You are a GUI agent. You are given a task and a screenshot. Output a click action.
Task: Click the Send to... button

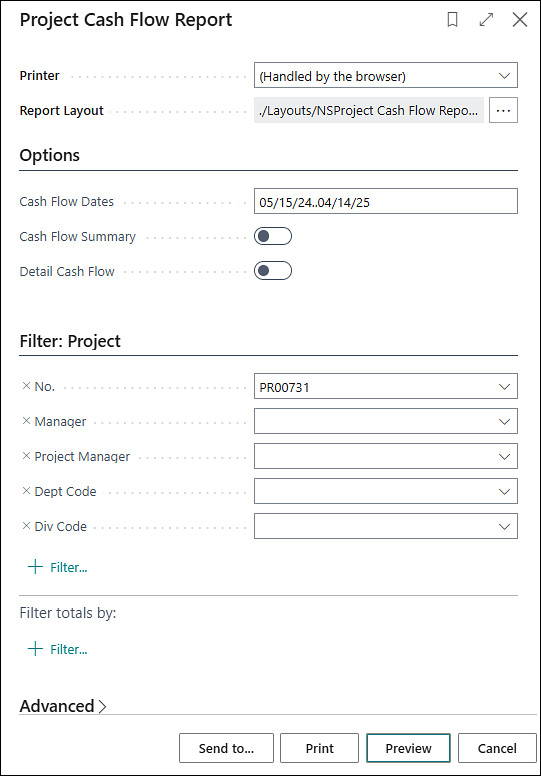[x=226, y=748]
